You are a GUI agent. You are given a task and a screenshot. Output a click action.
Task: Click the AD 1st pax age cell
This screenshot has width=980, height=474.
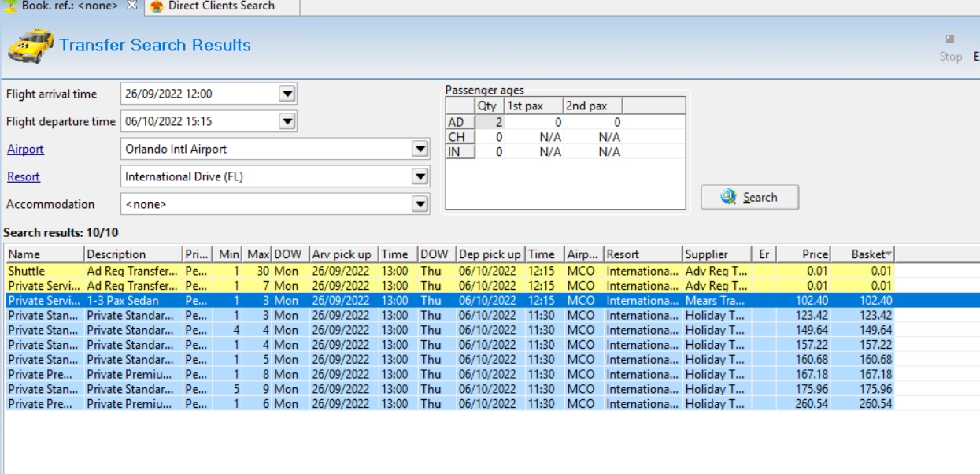coord(534,122)
